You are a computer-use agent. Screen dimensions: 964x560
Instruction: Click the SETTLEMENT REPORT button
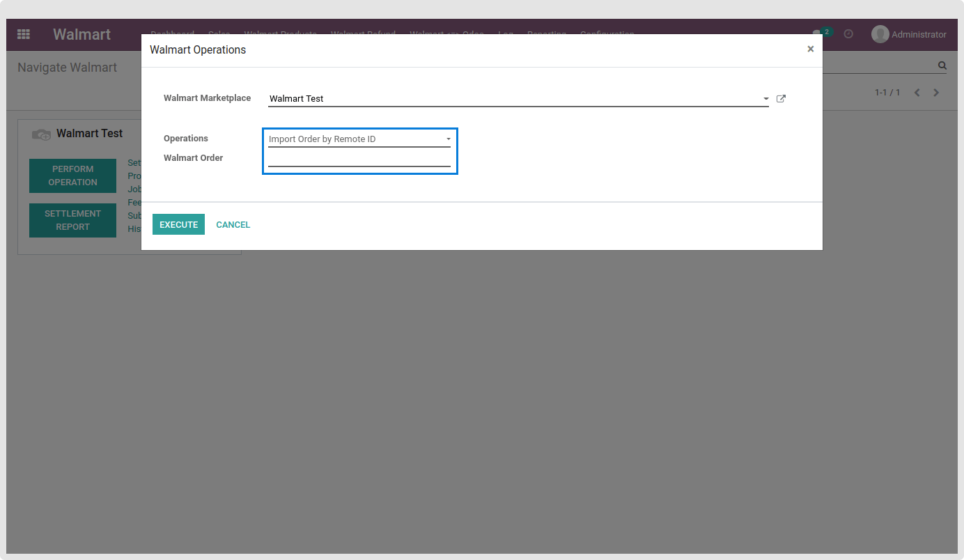coord(72,220)
